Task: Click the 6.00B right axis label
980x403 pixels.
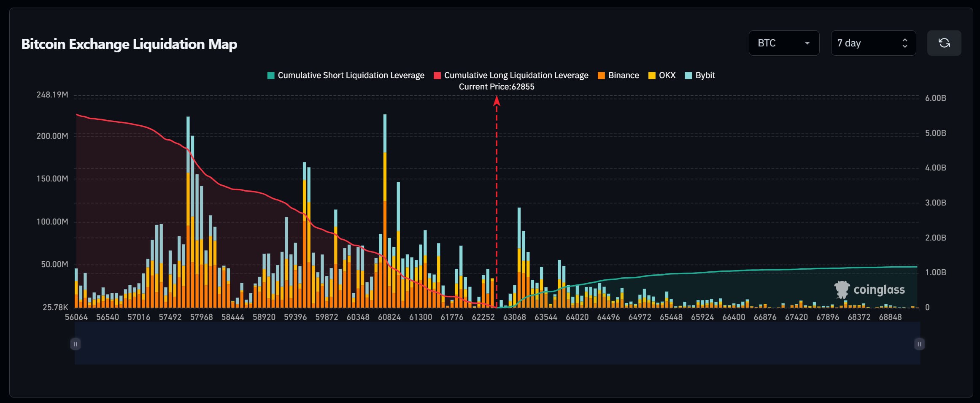Action: [x=936, y=98]
